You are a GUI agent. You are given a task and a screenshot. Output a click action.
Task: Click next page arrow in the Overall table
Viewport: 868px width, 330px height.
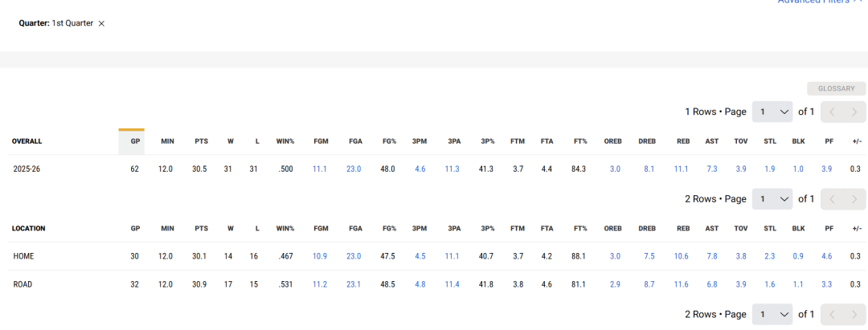(854, 112)
